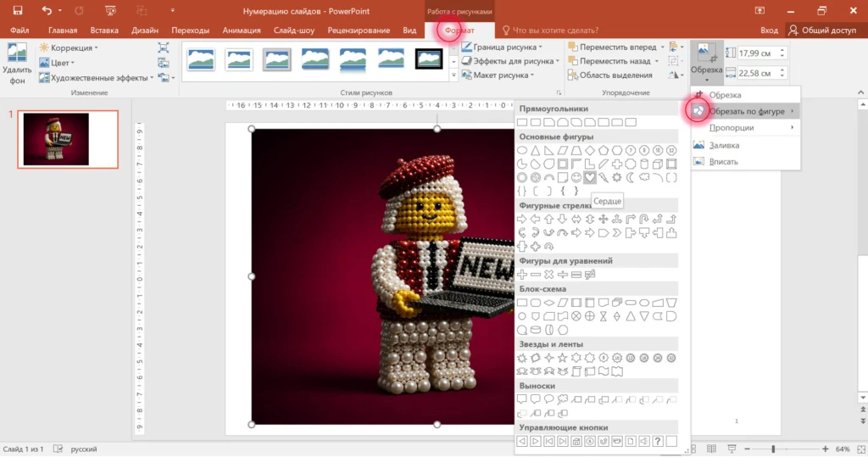Screen dimensions: 868x457
Task: Open Макет рисунка dropdown
Action: (x=498, y=75)
